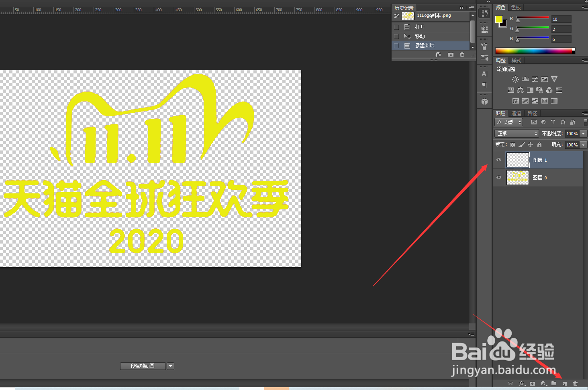The image size is (588, 390).
Task: Switch to the 通道 tab
Action: tap(516, 114)
